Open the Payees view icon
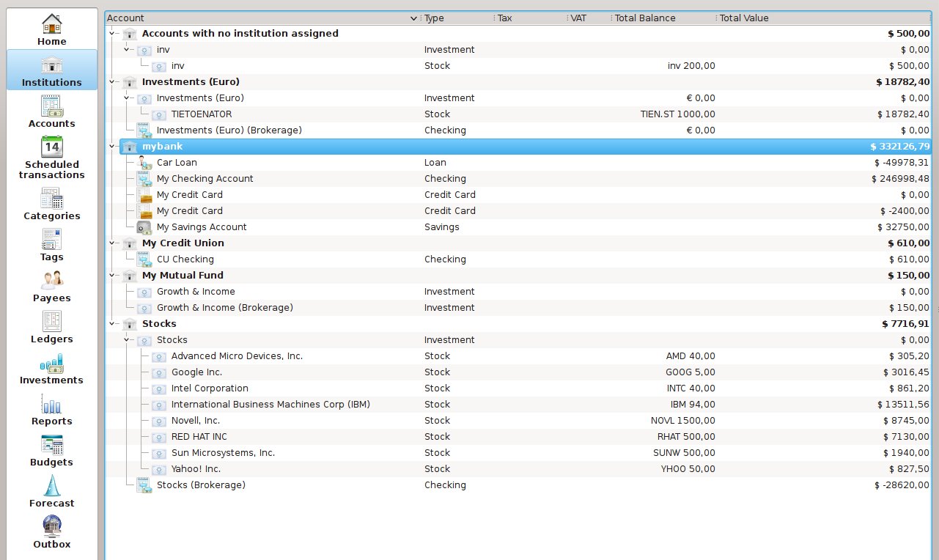Viewport: 939px width, 560px height. 52,280
